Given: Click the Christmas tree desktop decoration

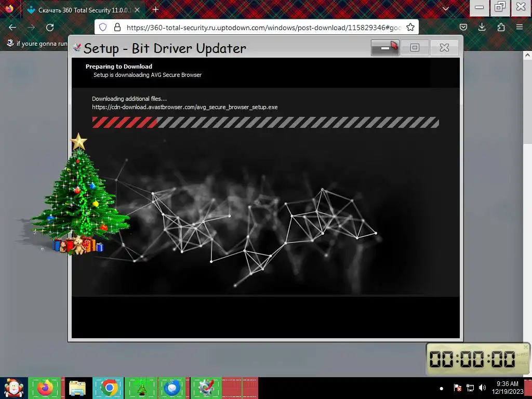Looking at the screenshot, I should (x=79, y=195).
